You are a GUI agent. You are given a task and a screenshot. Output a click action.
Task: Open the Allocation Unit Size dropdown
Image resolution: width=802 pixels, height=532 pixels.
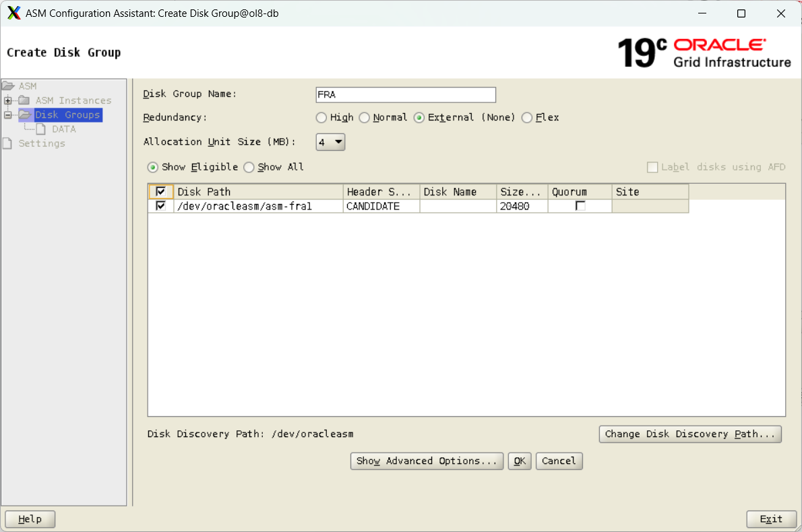pyautogui.click(x=330, y=142)
